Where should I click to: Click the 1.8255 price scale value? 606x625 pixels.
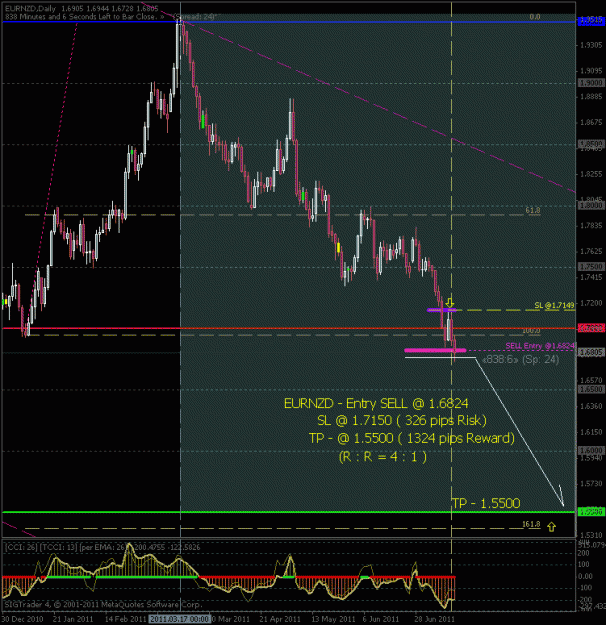click(x=591, y=174)
